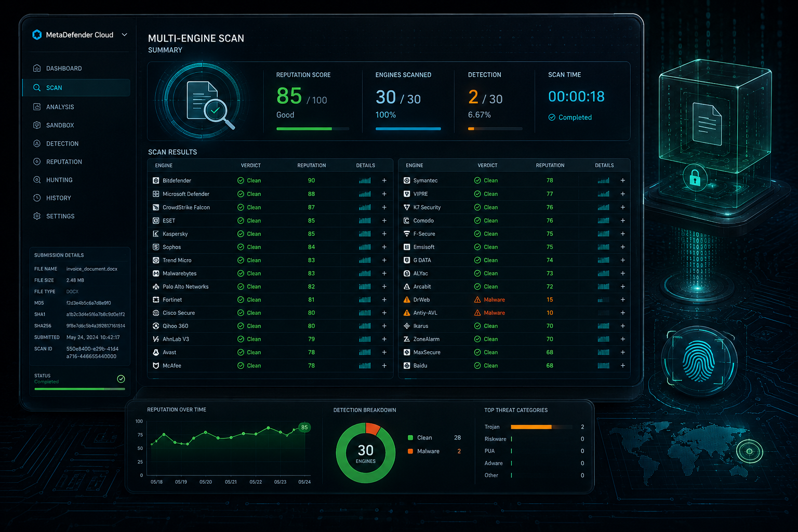The width and height of the screenshot is (798, 532).
Task: Click the Settings gear icon
Action: 37,216
